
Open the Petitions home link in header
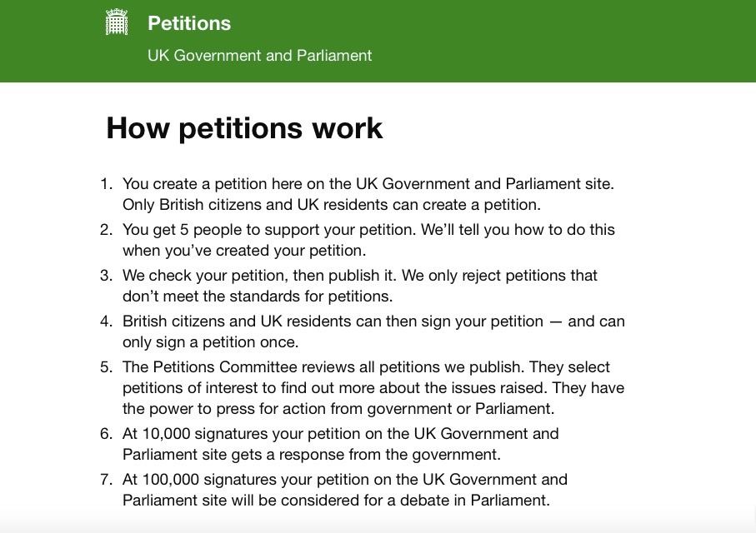point(189,23)
